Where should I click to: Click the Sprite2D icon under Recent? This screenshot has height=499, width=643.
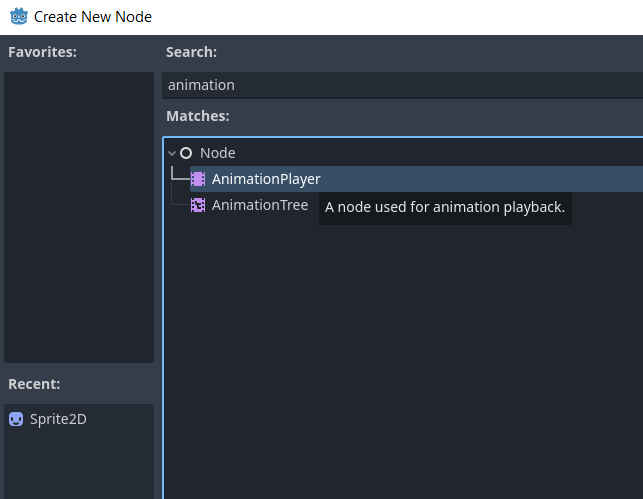(x=16, y=419)
